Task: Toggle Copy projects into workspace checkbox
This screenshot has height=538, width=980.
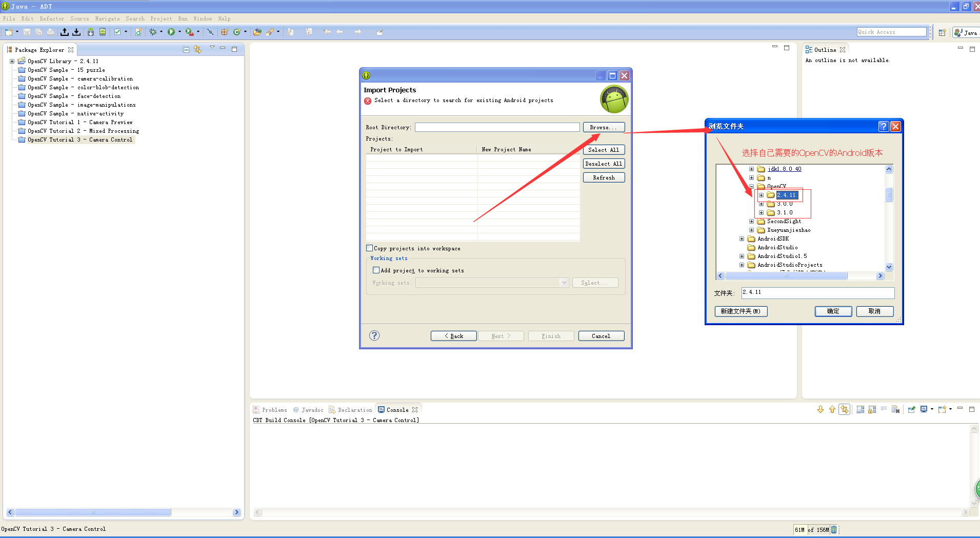Action: (x=369, y=248)
